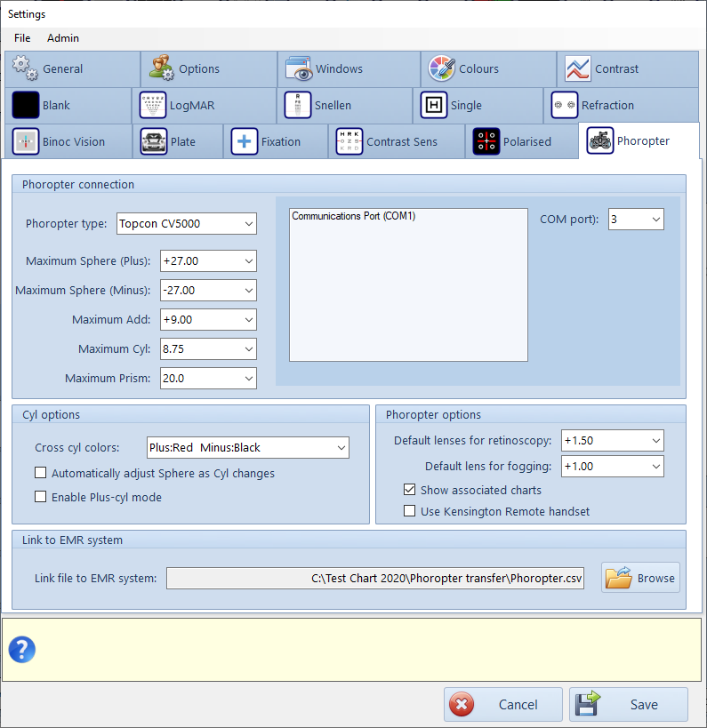707x728 pixels.
Task: Tick the Enable Plus-cyl mode checkbox
Action: pyautogui.click(x=40, y=498)
